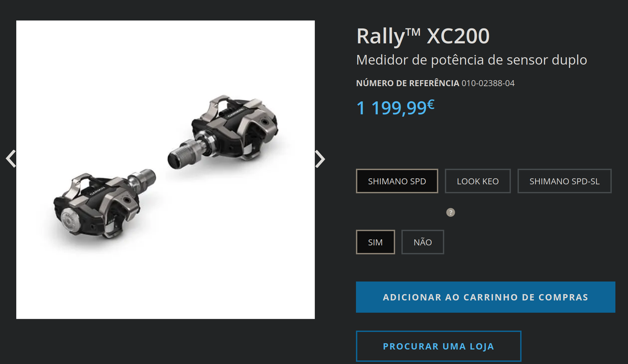This screenshot has height=364, width=628.
Task: Choose the NÃO option
Action: pos(422,242)
